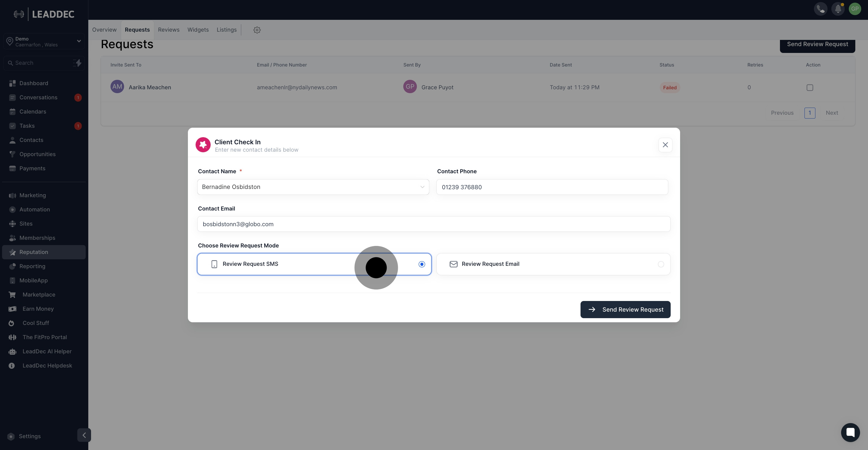Open Settings in the sidebar

(x=30, y=436)
